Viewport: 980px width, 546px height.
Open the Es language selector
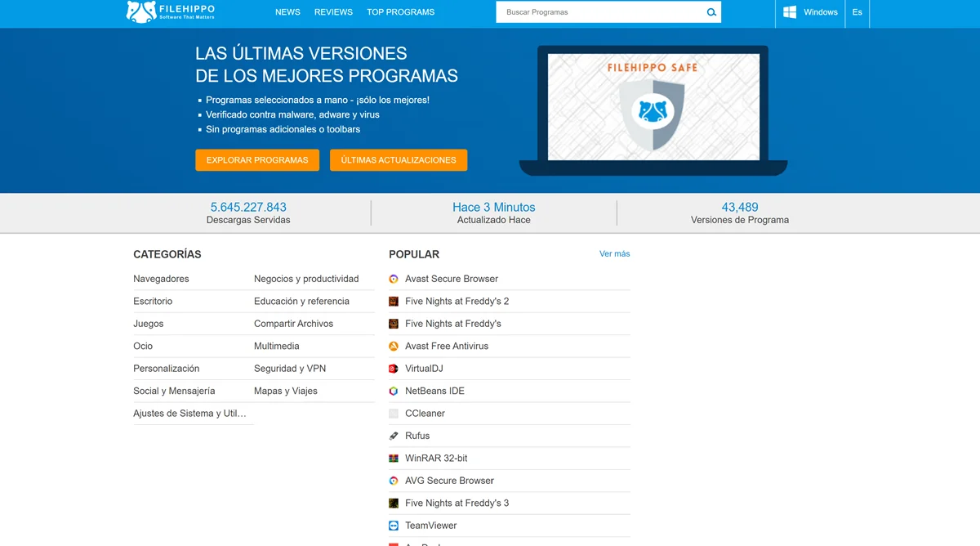click(857, 12)
